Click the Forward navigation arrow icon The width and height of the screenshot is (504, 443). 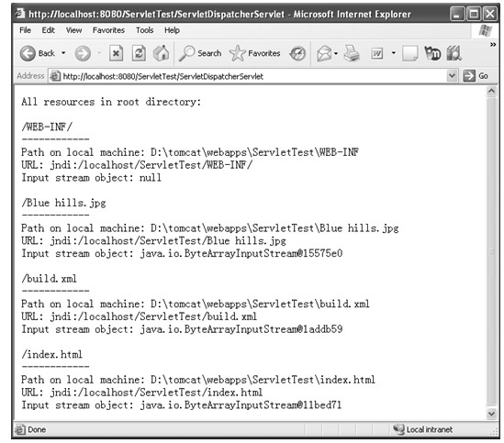click(x=83, y=53)
